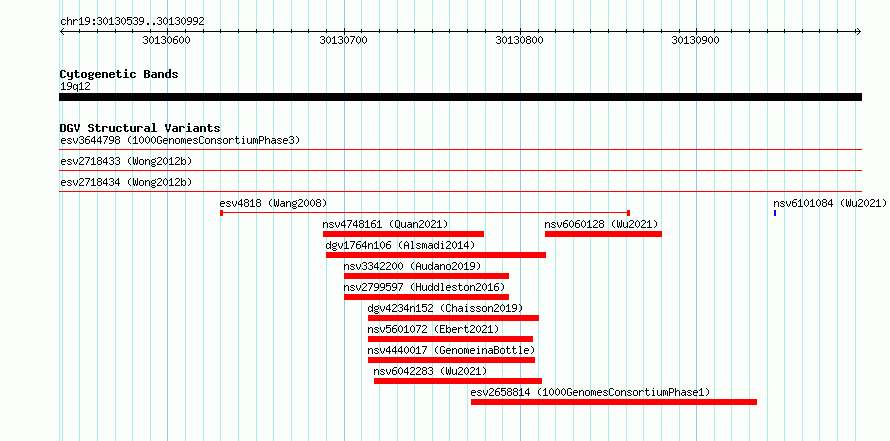Select the nsv6042283 (Wu2021) label
Image resolution: width=890 pixels, height=441 pixels.
(x=430, y=371)
